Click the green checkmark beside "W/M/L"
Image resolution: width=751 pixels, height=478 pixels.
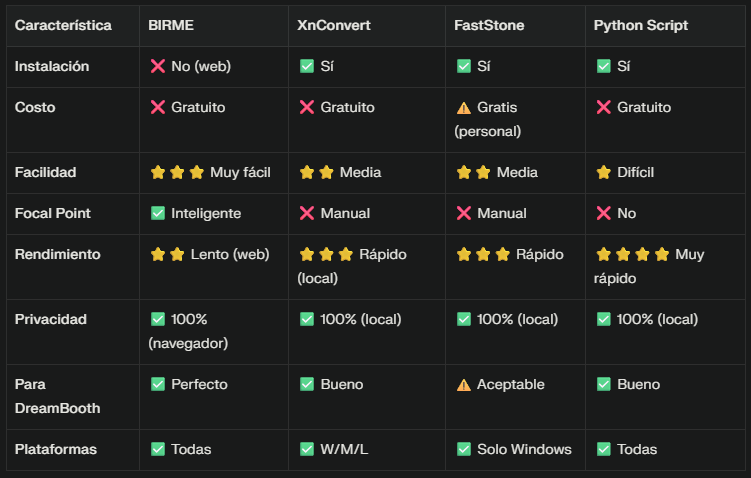coord(307,449)
